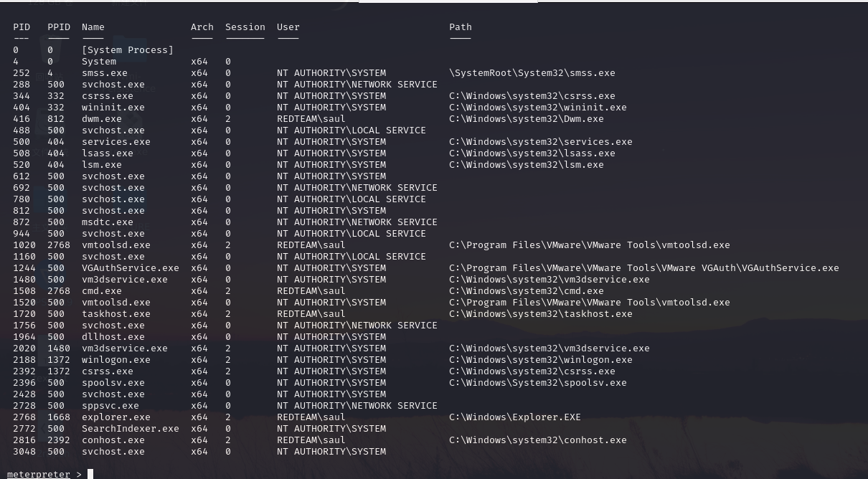868x479 pixels.
Task: Click the Path column header
Action: 461,27
